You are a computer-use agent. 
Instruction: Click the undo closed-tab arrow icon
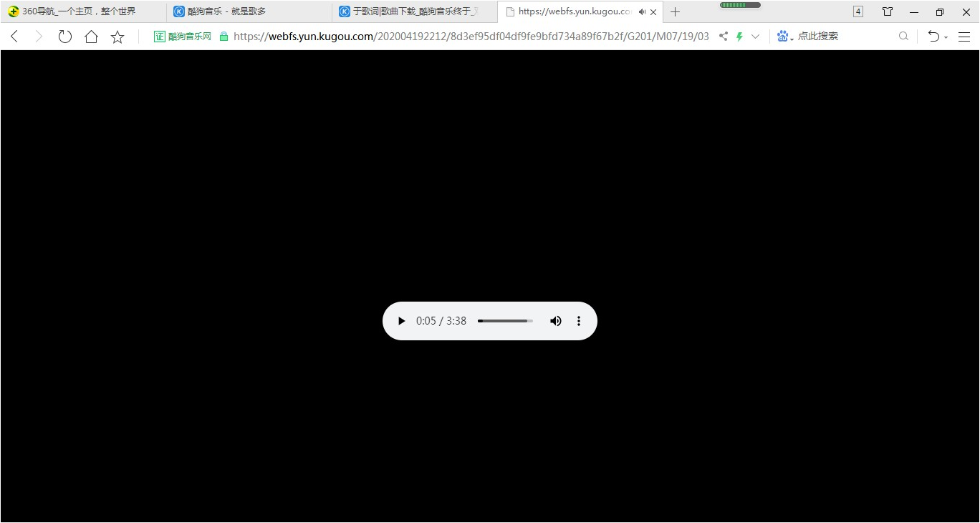pos(933,37)
